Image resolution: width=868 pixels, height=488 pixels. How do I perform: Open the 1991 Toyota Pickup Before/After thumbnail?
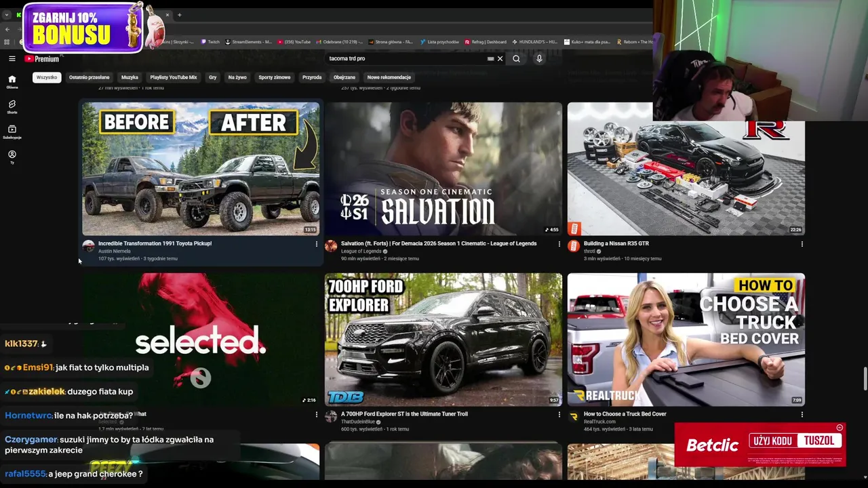[x=201, y=169]
